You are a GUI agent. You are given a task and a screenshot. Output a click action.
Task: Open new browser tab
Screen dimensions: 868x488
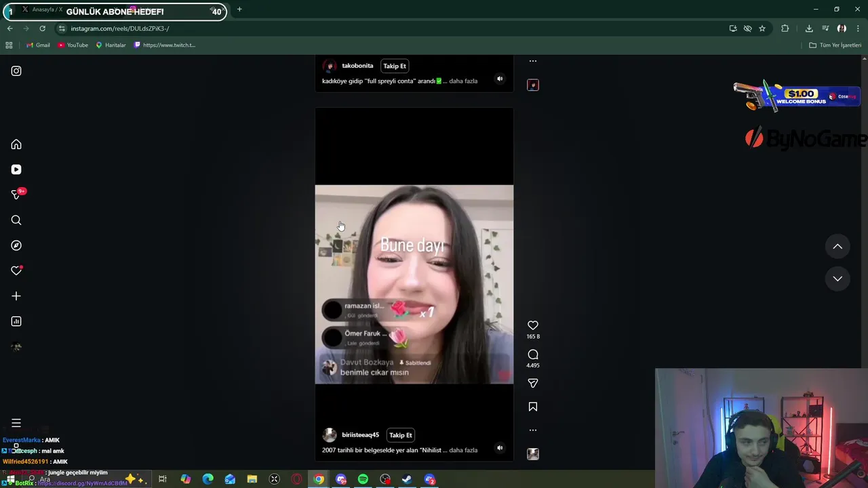click(239, 9)
